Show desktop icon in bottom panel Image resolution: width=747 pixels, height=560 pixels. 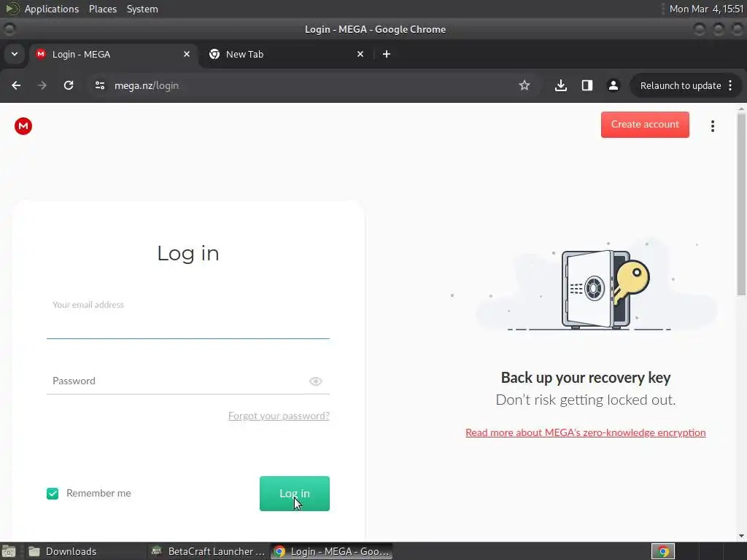click(x=9, y=551)
